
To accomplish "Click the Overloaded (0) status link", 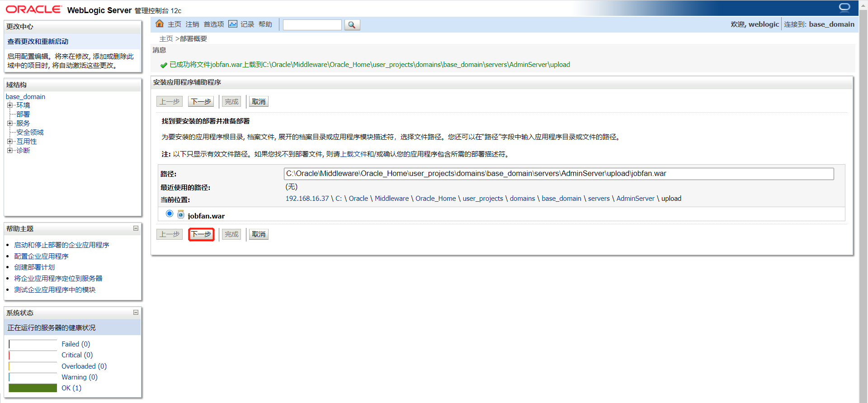I will 84,366.
